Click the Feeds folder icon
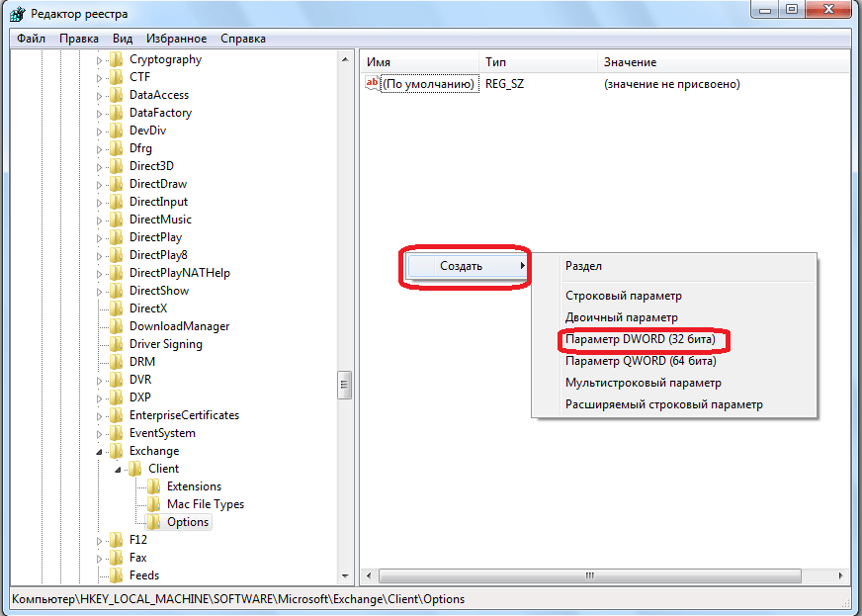Viewport: 862px width, 616px height. pos(117,575)
